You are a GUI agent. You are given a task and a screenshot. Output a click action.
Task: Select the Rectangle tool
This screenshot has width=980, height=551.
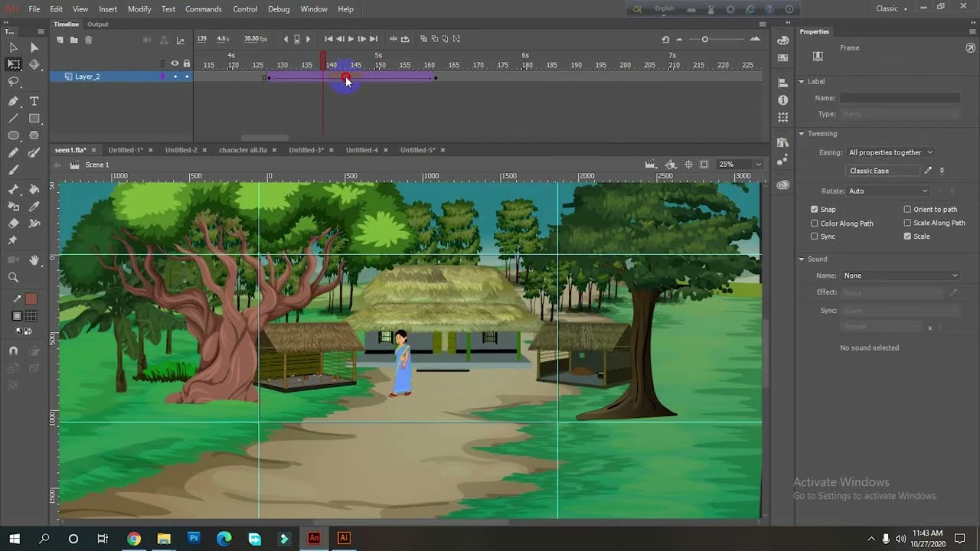(34, 119)
